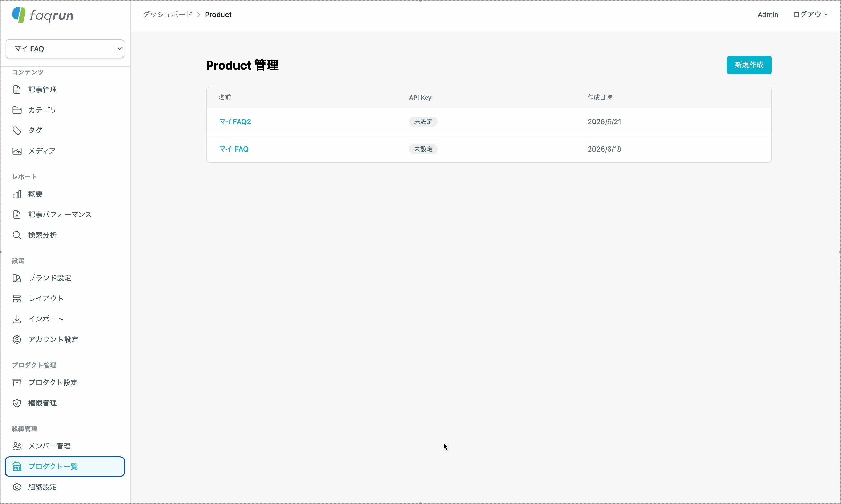The height and width of the screenshot is (504, 841).
Task: Click the faqrun logo icon
Action: coord(18,15)
